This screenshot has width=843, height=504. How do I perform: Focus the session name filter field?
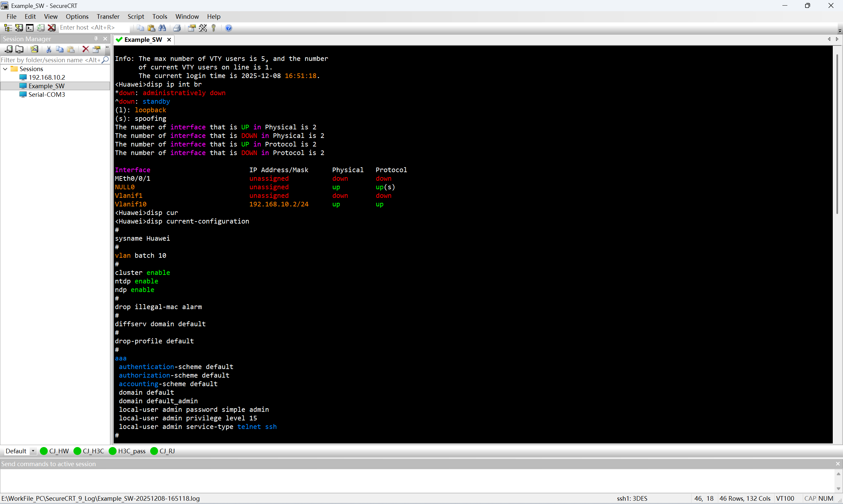[51, 60]
